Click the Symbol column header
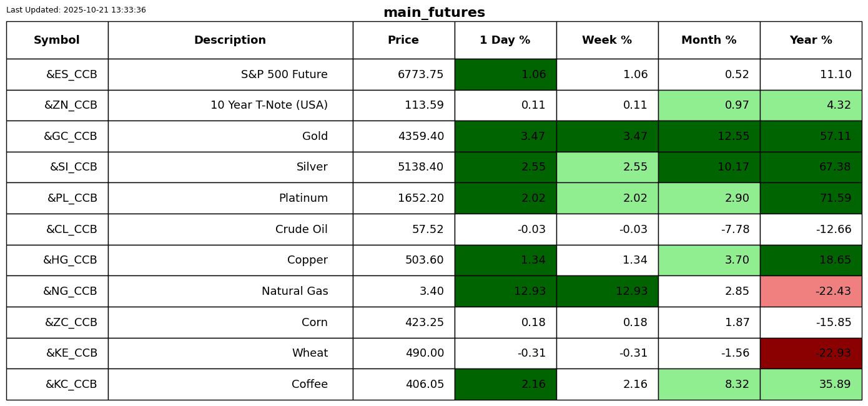Viewport: 868px width, 406px height. pos(57,40)
